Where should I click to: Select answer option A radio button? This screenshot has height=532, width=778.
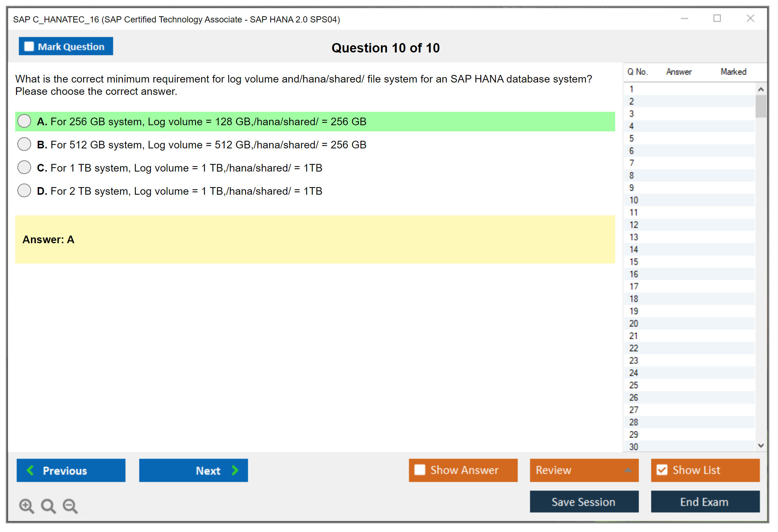tap(24, 121)
